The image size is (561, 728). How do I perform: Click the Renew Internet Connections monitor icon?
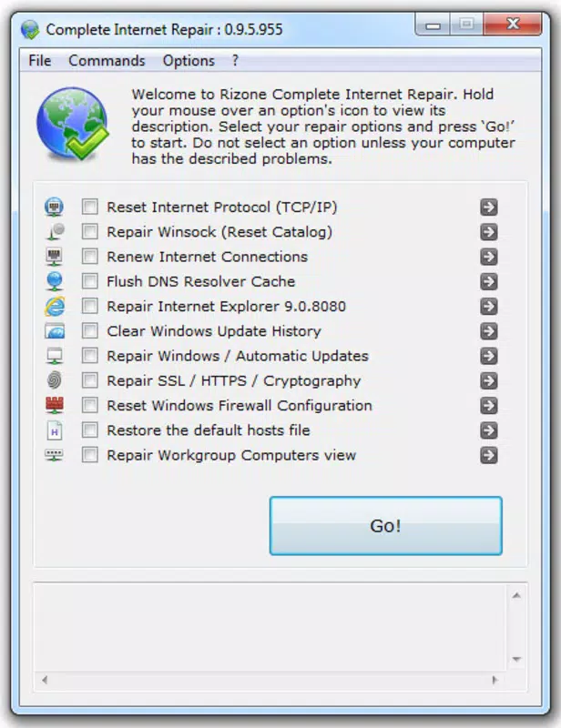(x=55, y=257)
